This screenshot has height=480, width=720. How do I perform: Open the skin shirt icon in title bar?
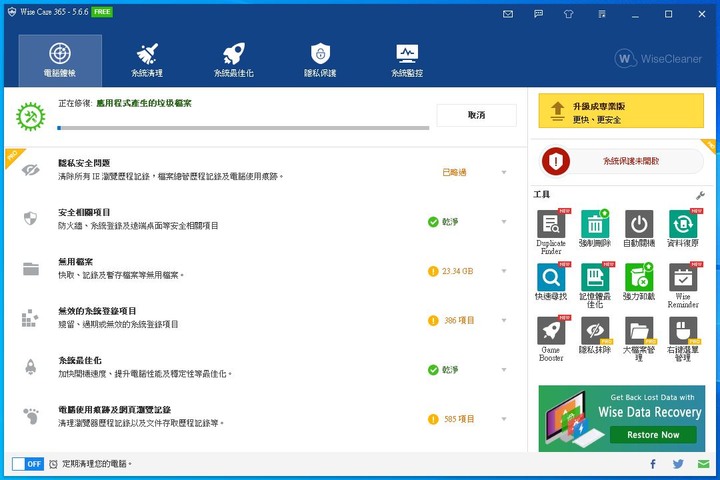pos(568,14)
